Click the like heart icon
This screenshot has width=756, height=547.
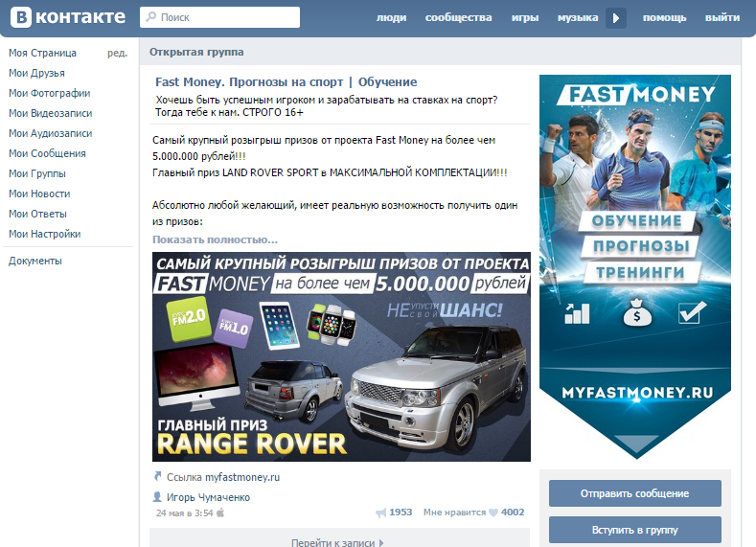(493, 513)
